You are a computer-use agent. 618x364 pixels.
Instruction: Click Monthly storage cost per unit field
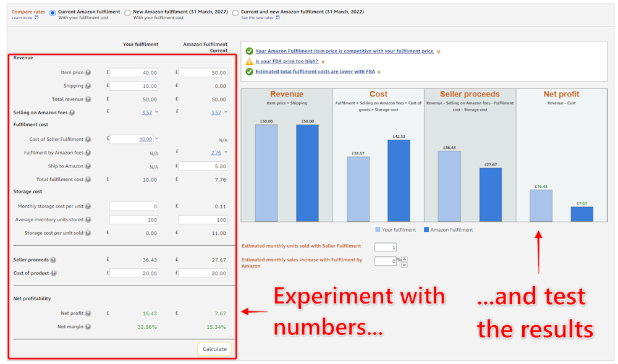point(134,206)
